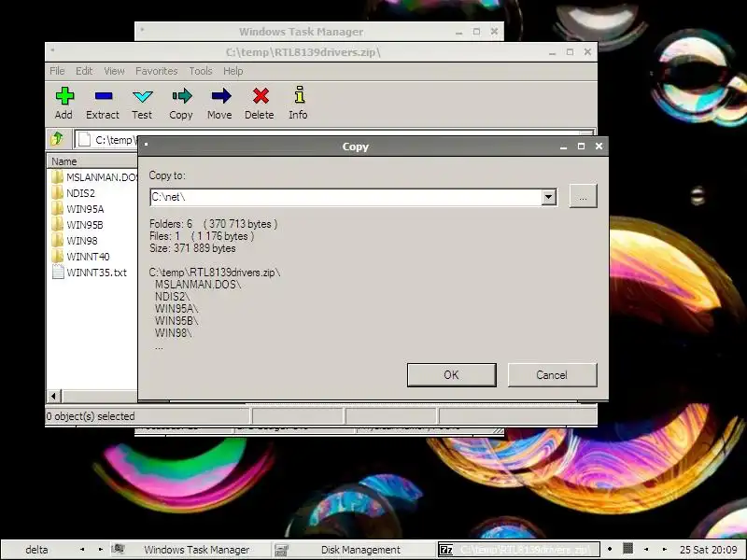Click the 'Copy to:' label
The width and height of the screenshot is (747, 560).
pos(167,175)
